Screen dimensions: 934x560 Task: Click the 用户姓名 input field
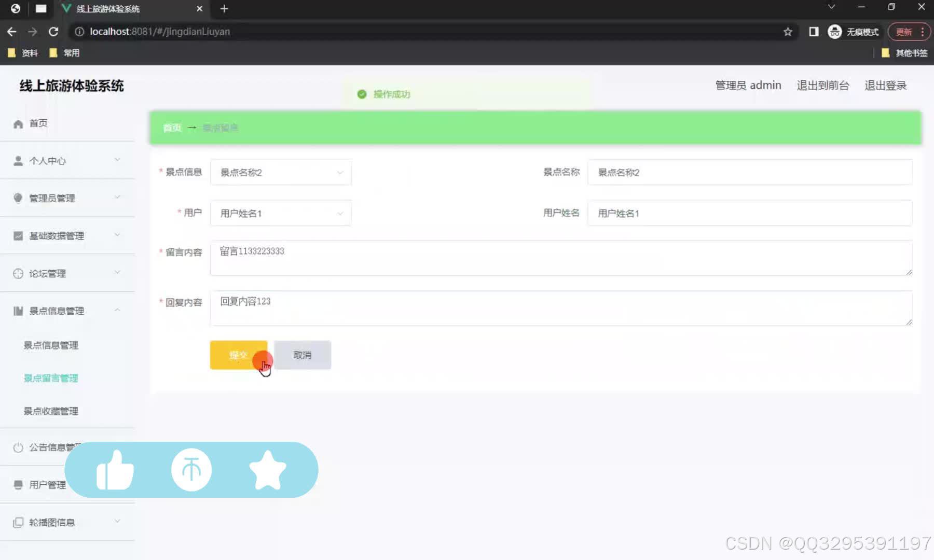750,213
